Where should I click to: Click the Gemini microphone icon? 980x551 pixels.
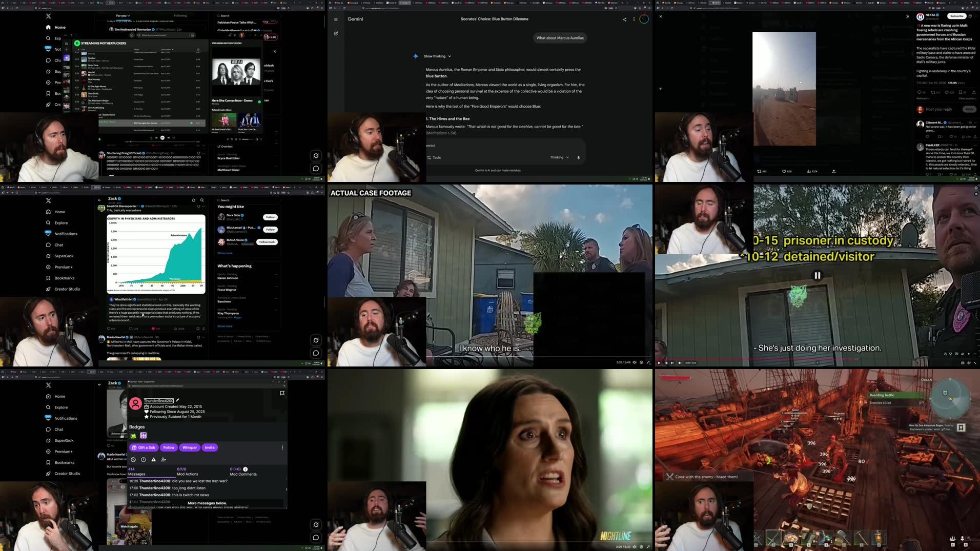click(579, 157)
